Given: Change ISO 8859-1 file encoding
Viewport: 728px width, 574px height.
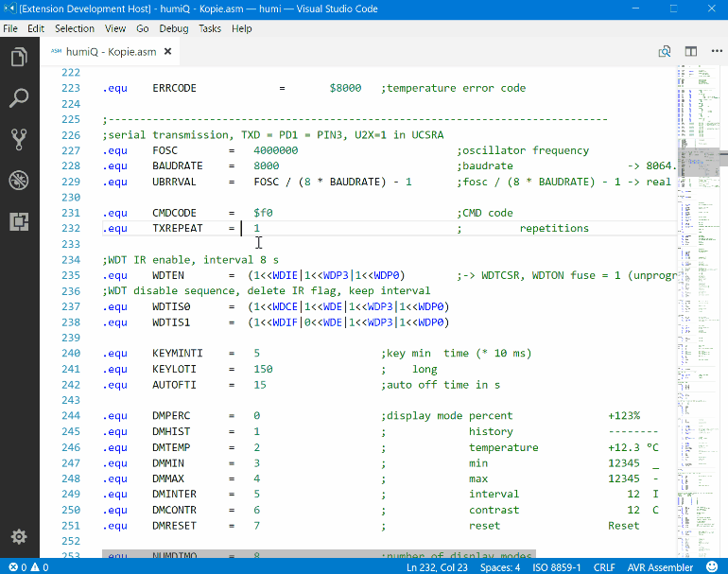Looking at the screenshot, I should 556,567.
